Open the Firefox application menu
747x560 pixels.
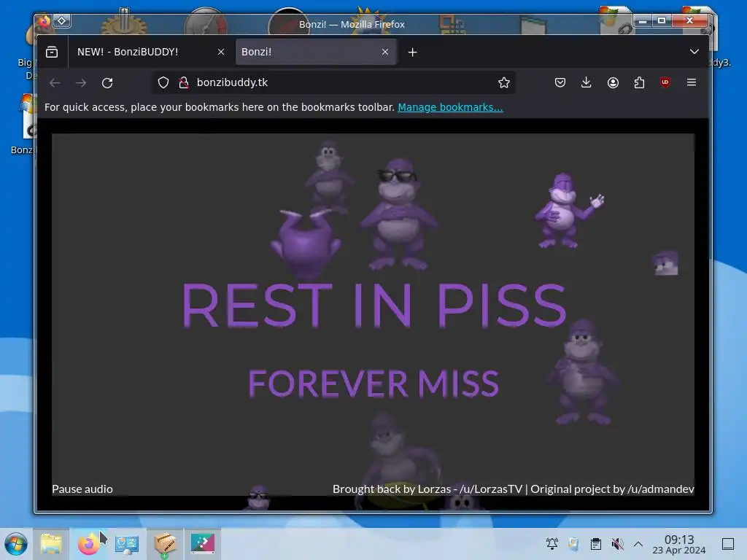pyautogui.click(x=692, y=83)
